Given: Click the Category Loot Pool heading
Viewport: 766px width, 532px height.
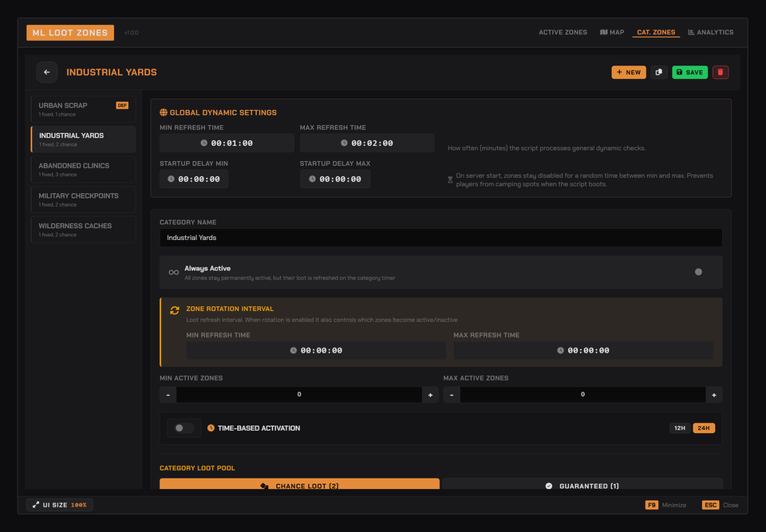Looking at the screenshot, I should (197, 468).
